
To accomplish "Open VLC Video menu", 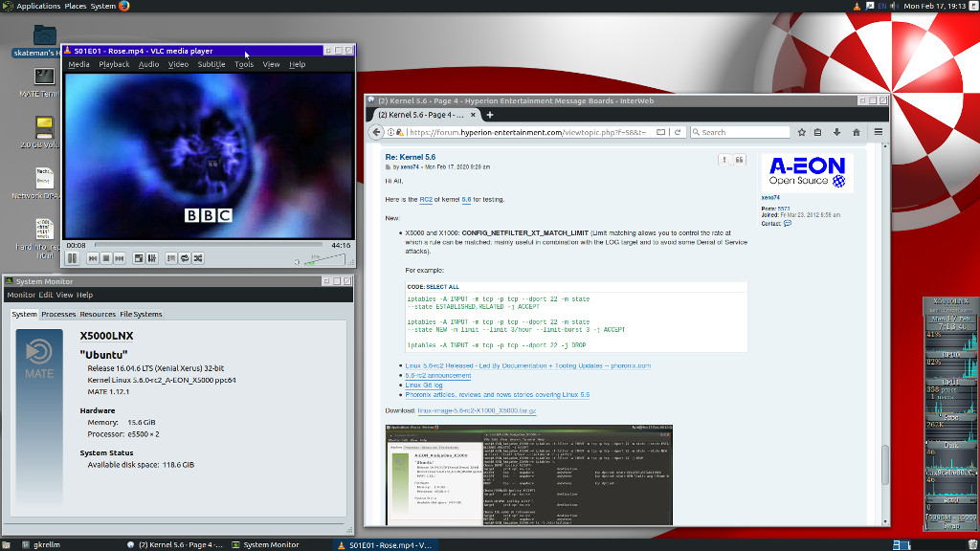I will point(178,64).
